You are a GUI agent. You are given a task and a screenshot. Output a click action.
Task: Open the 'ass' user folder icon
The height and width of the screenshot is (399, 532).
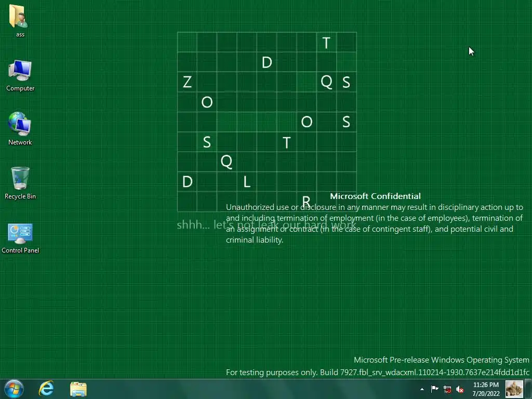point(20,20)
